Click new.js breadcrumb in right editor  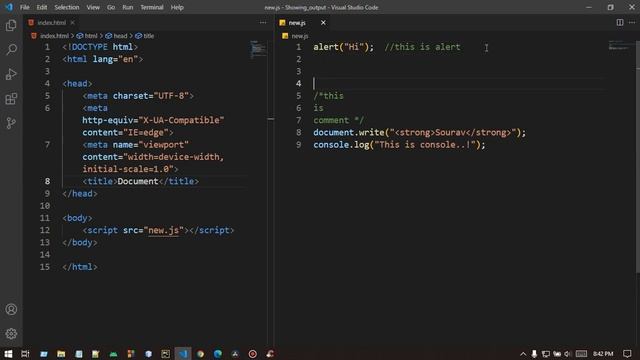[x=300, y=36]
